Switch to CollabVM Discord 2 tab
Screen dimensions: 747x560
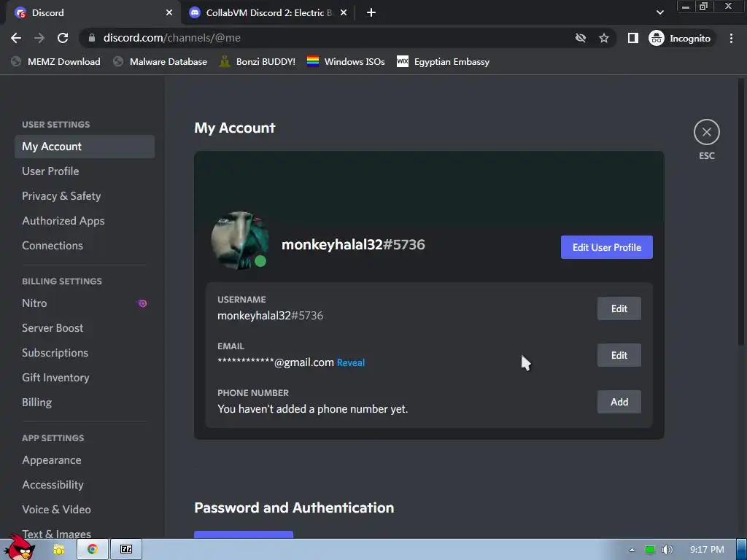pos(269,13)
